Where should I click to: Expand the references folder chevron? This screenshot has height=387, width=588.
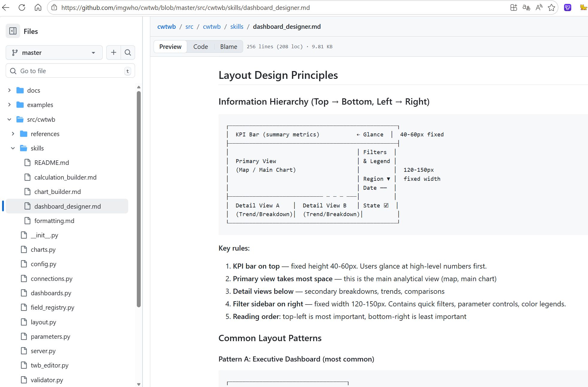13,134
